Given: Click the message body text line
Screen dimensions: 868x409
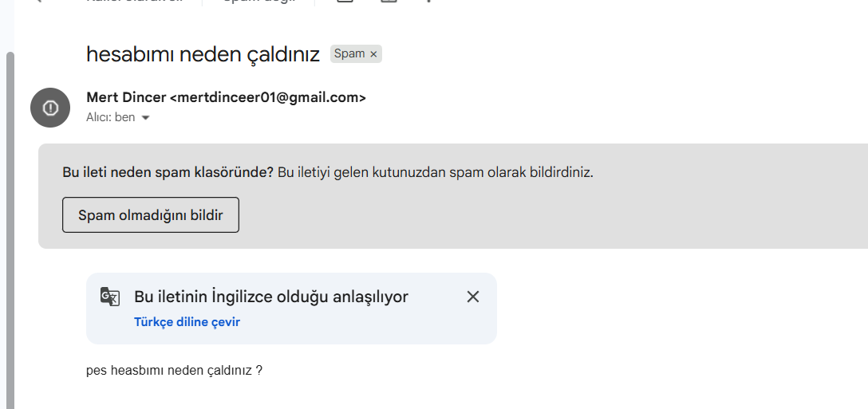Looking at the screenshot, I should coord(175,370).
